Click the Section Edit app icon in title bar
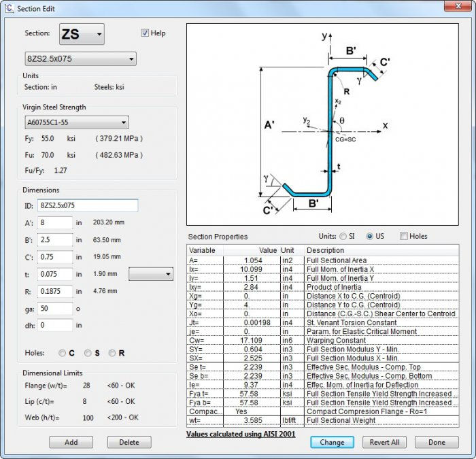 pyautogui.click(x=10, y=8)
